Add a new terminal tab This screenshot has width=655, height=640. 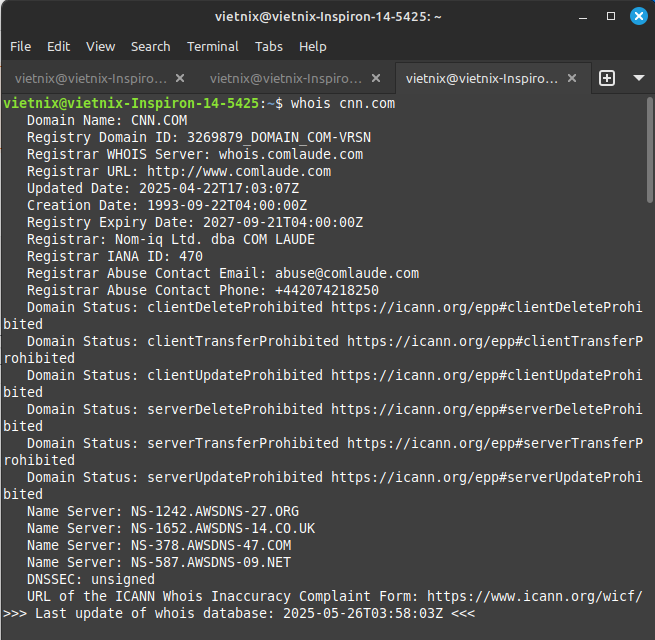[607, 78]
